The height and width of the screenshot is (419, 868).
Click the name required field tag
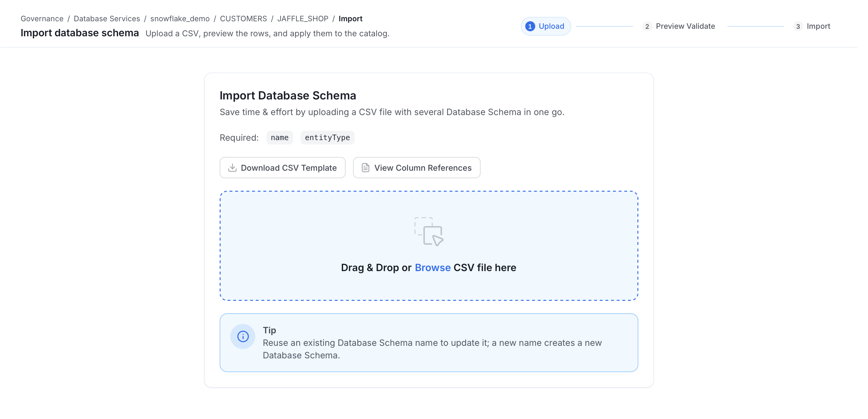279,138
